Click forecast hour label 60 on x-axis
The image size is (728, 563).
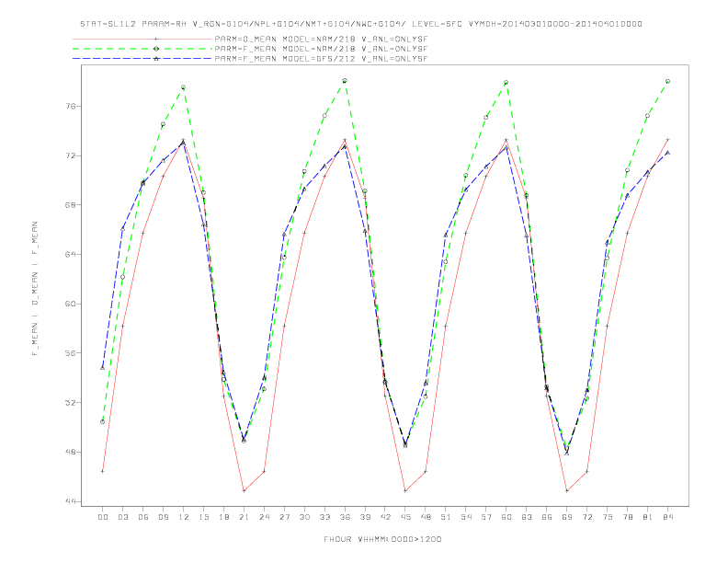(506, 517)
